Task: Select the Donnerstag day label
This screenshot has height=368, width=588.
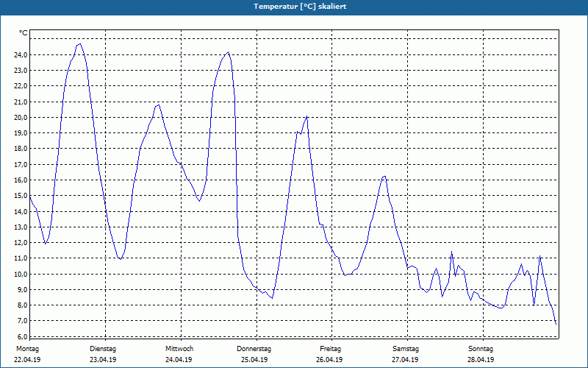Action: tap(254, 349)
